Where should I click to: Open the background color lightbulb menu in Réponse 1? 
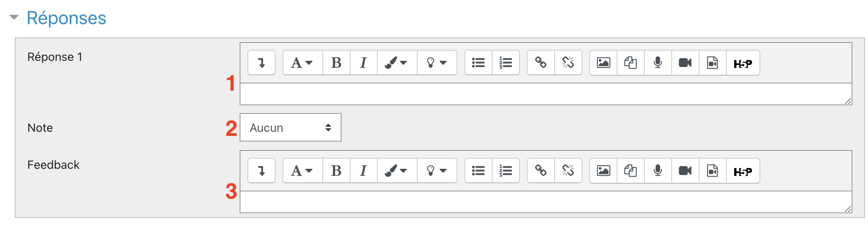click(x=436, y=63)
